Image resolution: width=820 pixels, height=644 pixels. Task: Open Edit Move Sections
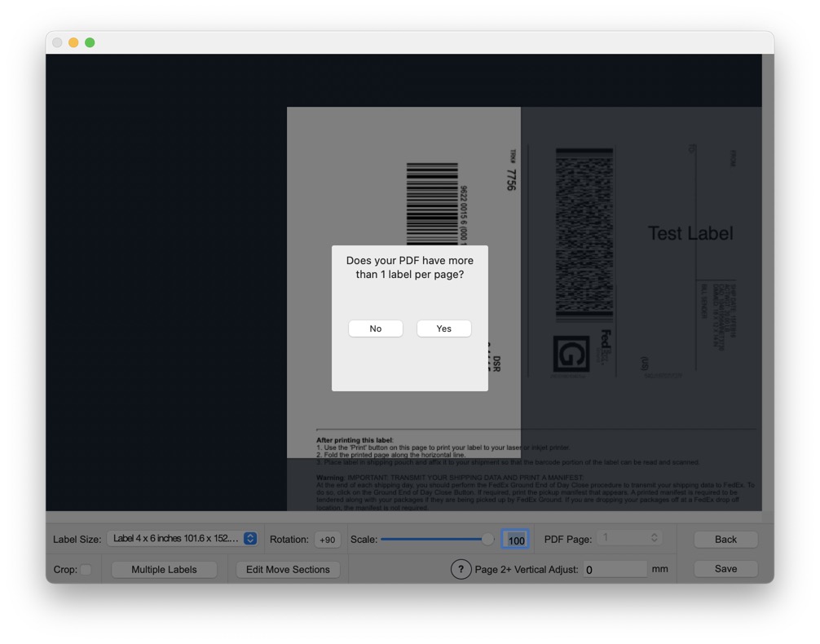(288, 569)
